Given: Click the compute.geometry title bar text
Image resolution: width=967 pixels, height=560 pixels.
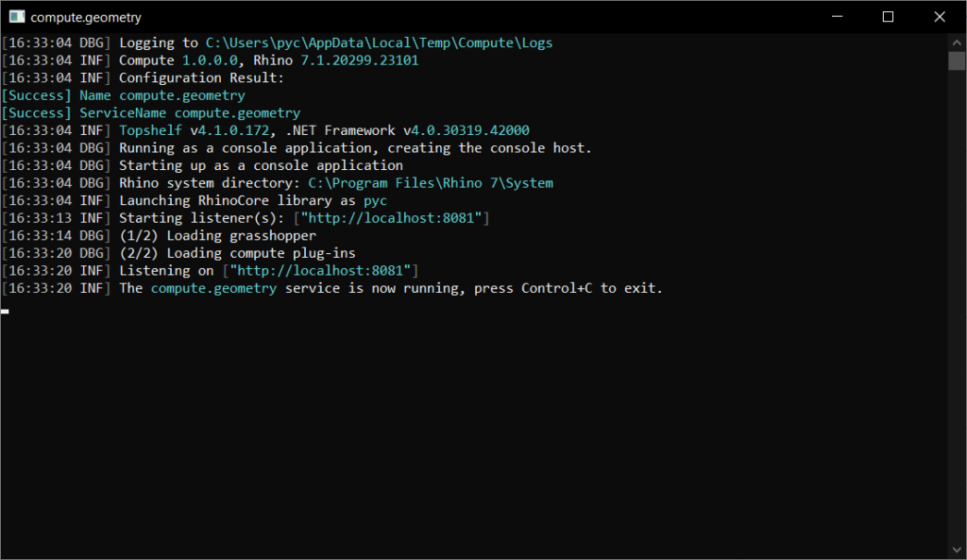Looking at the screenshot, I should pyautogui.click(x=87, y=17).
